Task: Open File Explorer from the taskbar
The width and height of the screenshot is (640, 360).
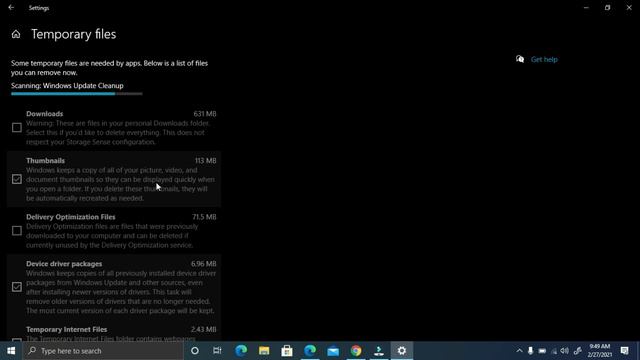Action: click(264, 351)
